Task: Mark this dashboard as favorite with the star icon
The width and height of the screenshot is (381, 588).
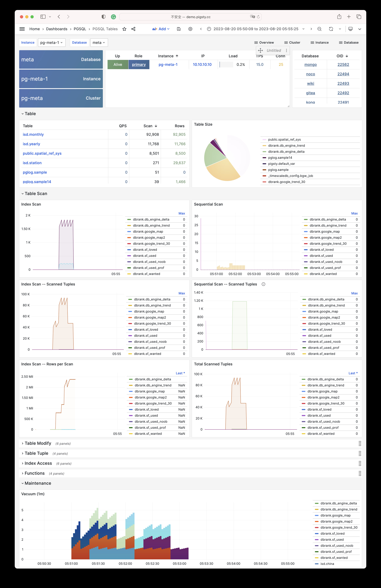Action: pyautogui.click(x=124, y=29)
